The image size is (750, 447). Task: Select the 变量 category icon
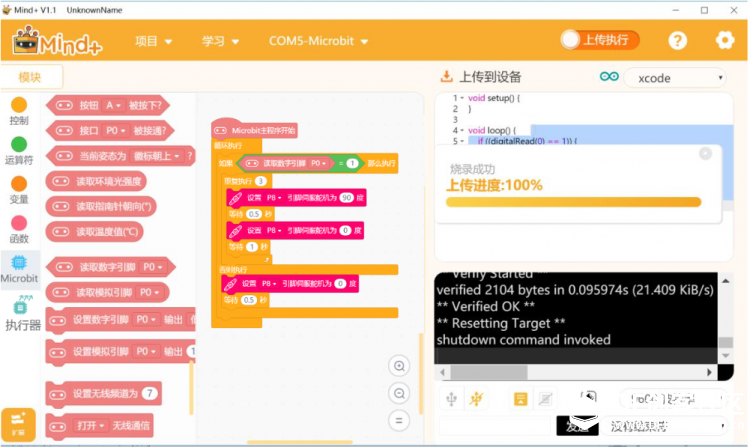(19, 184)
